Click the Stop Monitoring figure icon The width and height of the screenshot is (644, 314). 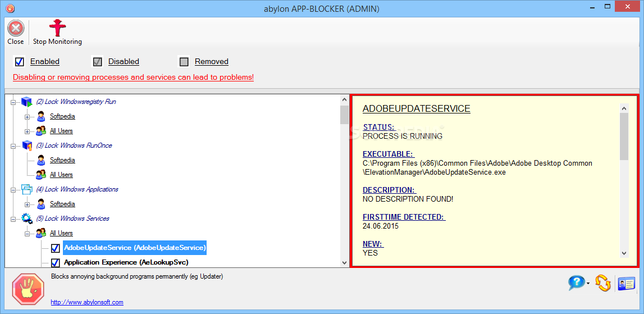coord(57,28)
